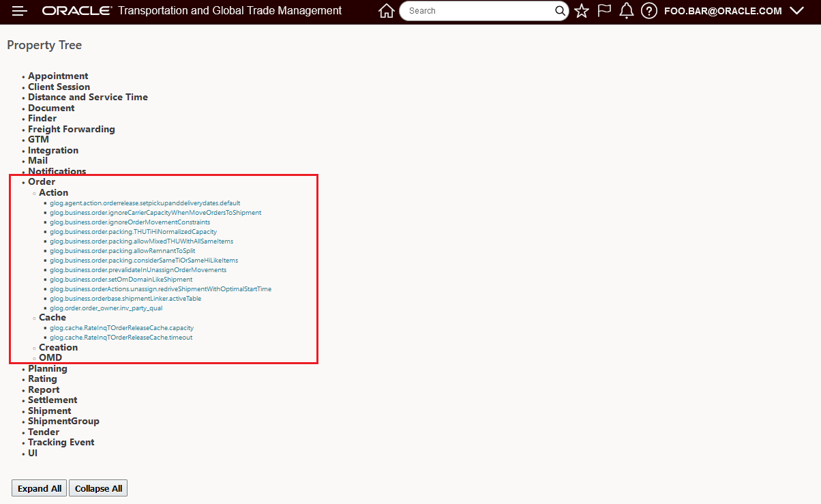Expand the Document node

[x=51, y=108]
